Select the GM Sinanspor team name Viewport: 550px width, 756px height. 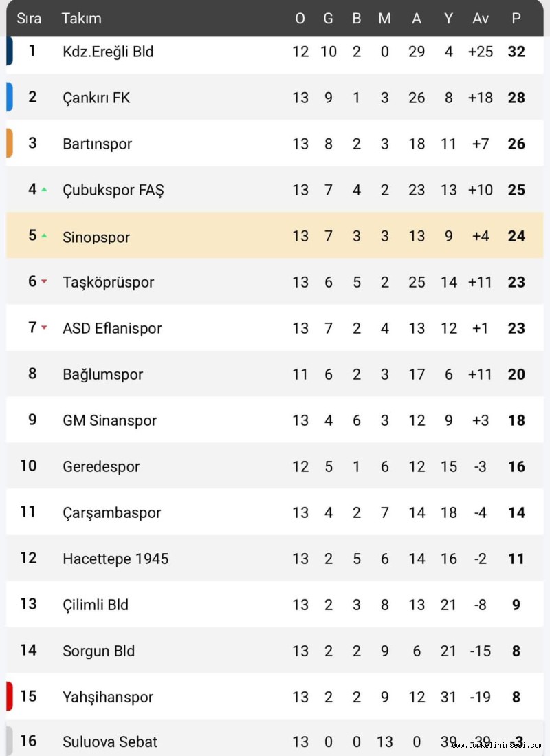tap(109, 420)
